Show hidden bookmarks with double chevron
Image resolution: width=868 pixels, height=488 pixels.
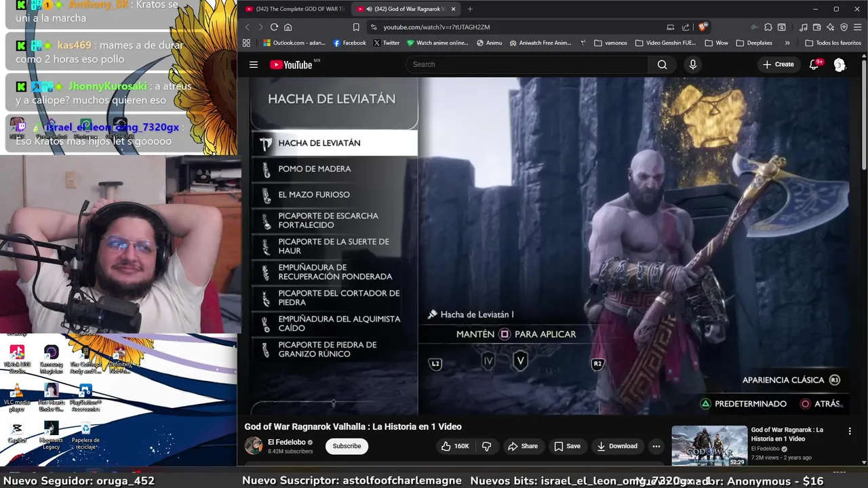787,43
